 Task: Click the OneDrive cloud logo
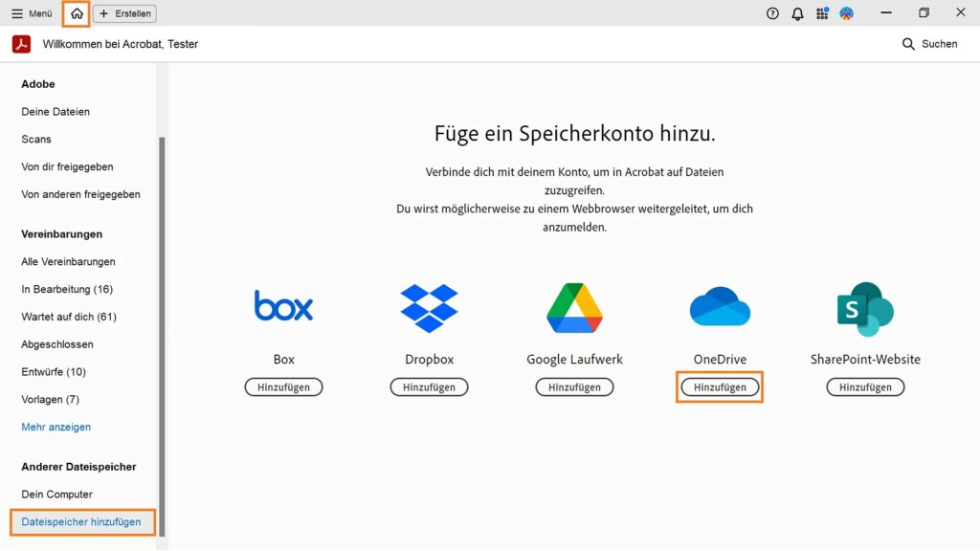pyautogui.click(x=720, y=307)
